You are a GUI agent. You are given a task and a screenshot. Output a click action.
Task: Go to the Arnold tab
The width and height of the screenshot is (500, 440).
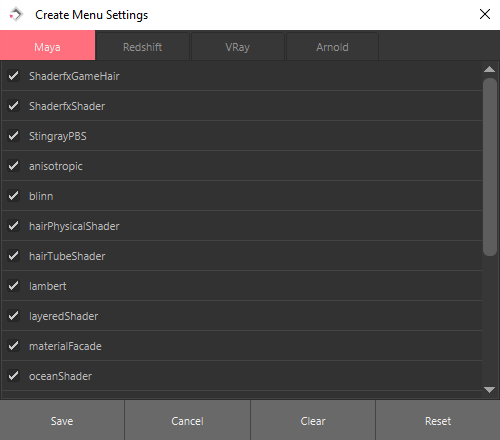[332, 47]
